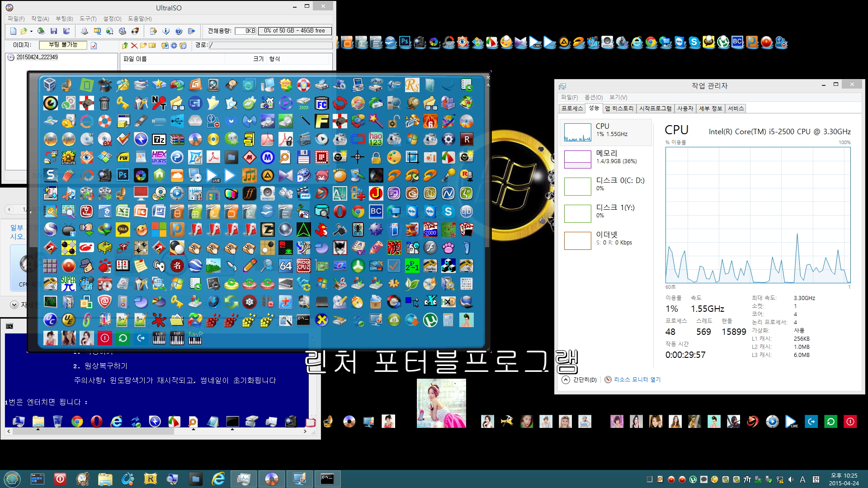This screenshot has height=488, width=868.
Task: Open the 부팅(B) menu in UltraISO
Action: (64, 19)
